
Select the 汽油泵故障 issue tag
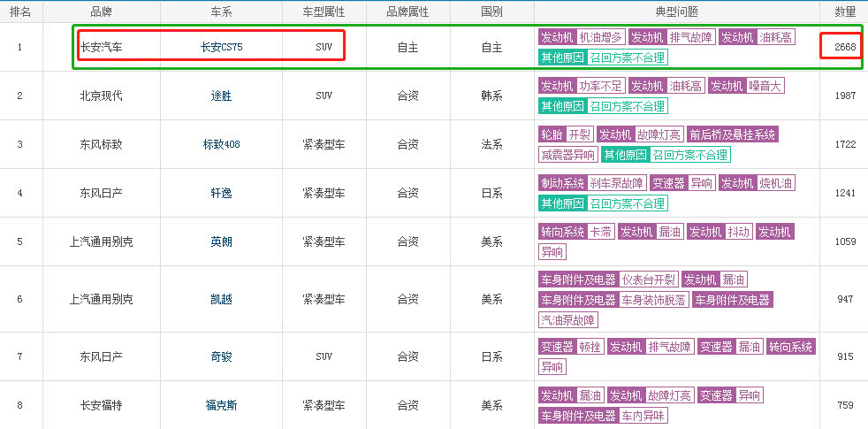click(568, 320)
